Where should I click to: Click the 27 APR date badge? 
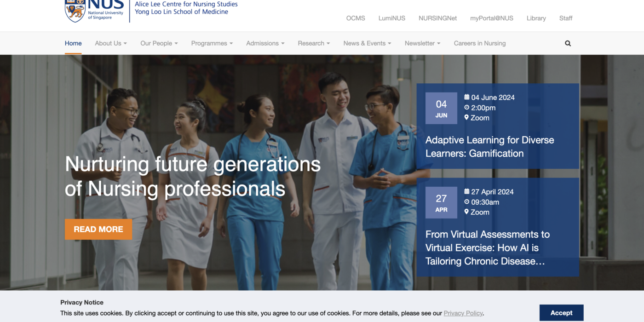point(441,203)
